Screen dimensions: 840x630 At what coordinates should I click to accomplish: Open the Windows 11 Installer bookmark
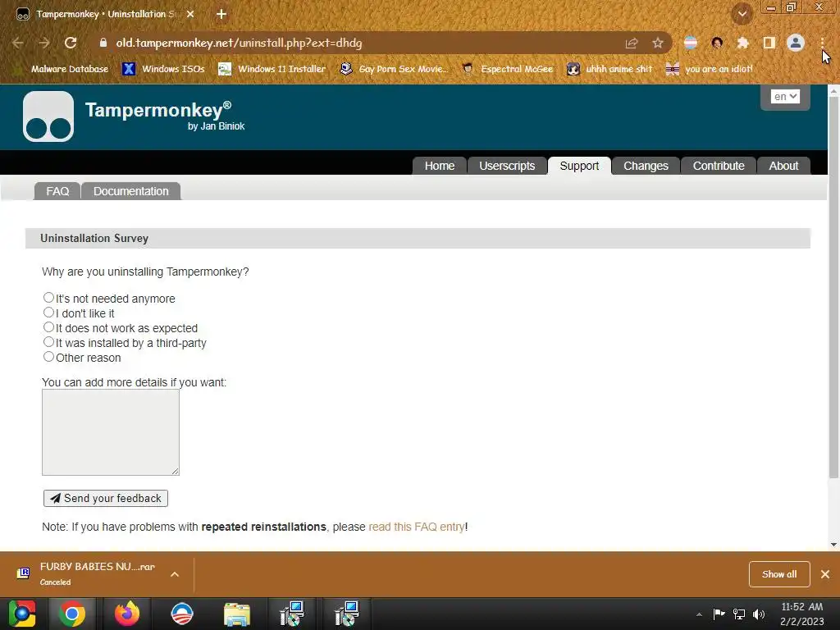pyautogui.click(x=272, y=69)
